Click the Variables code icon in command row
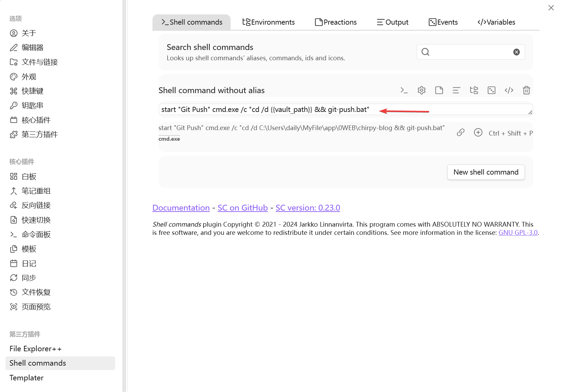 coord(509,90)
